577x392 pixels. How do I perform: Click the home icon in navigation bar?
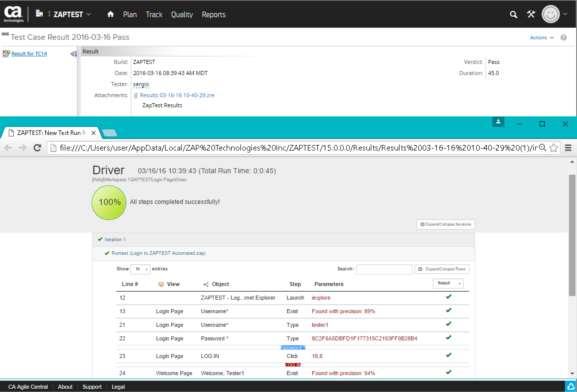tap(110, 14)
